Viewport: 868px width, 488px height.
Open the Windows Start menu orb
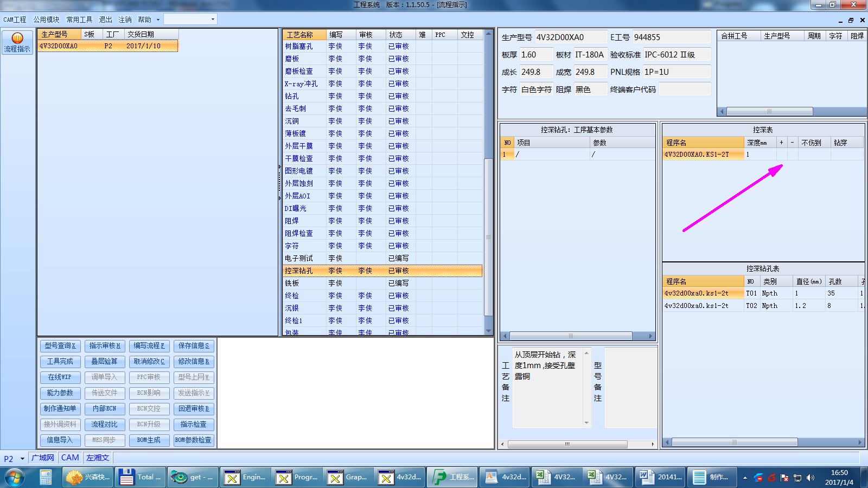pos(14,477)
